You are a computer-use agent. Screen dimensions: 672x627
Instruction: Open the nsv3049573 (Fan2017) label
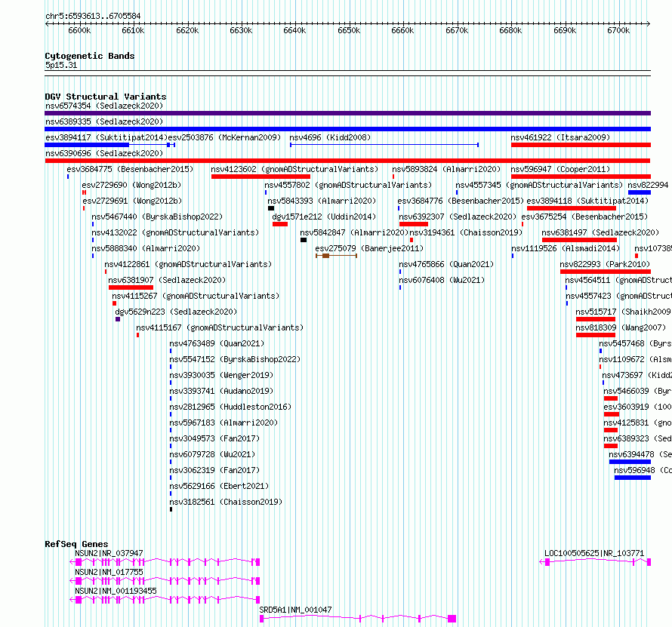pos(214,438)
